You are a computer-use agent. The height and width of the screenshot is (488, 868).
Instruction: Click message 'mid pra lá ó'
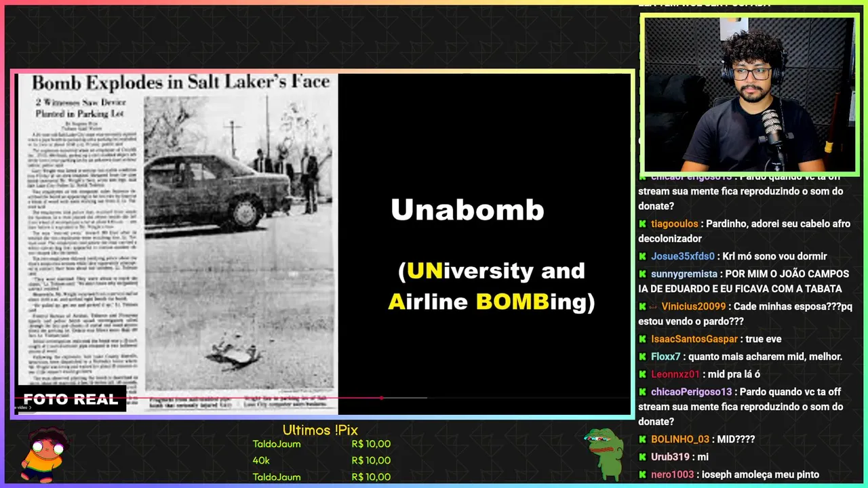click(x=734, y=374)
